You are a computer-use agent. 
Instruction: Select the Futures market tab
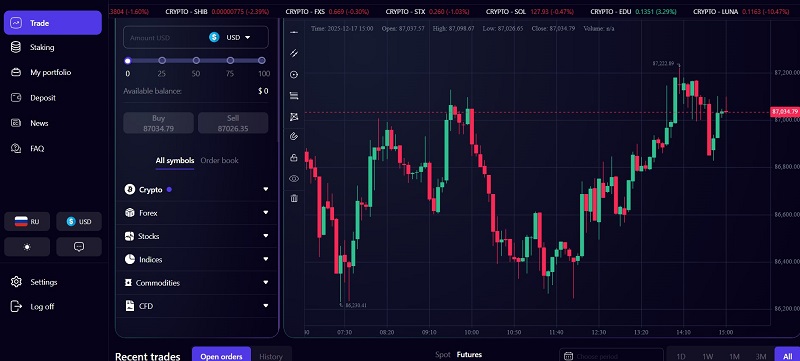coord(469,354)
